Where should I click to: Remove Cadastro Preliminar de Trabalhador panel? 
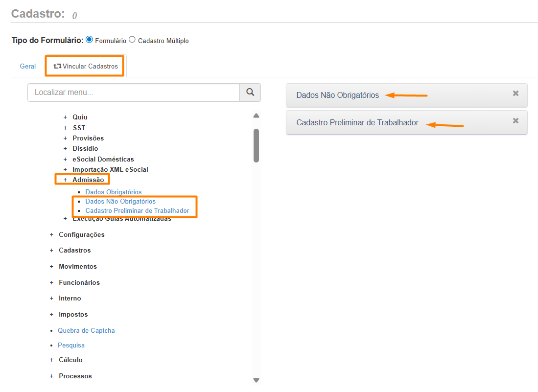(515, 121)
